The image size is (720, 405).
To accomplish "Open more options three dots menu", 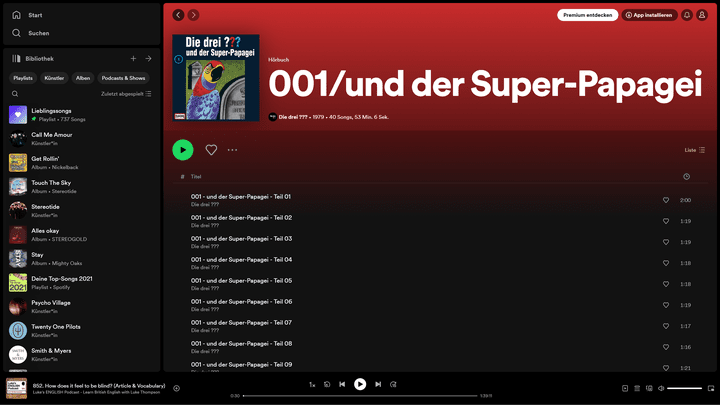I will (x=232, y=150).
